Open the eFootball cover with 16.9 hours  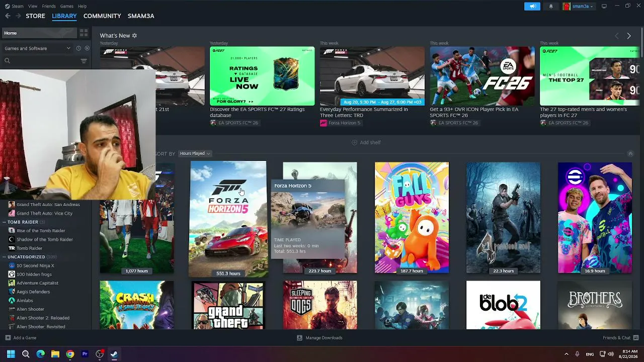[595, 218]
